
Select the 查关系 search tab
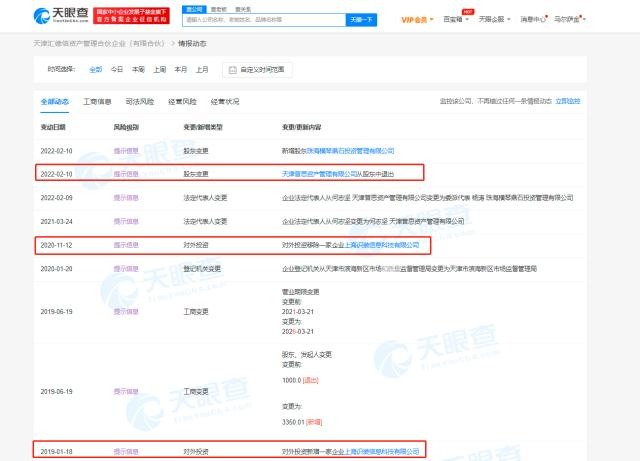(x=243, y=9)
